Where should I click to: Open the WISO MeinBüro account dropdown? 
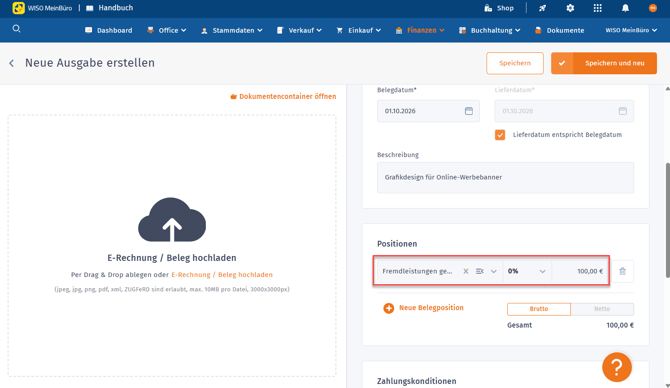tap(631, 30)
